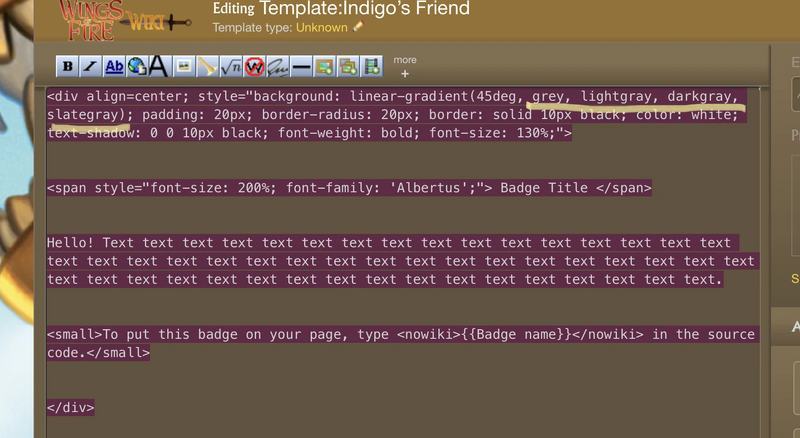
Task: Insert external link with globe icon
Action: tap(137, 67)
